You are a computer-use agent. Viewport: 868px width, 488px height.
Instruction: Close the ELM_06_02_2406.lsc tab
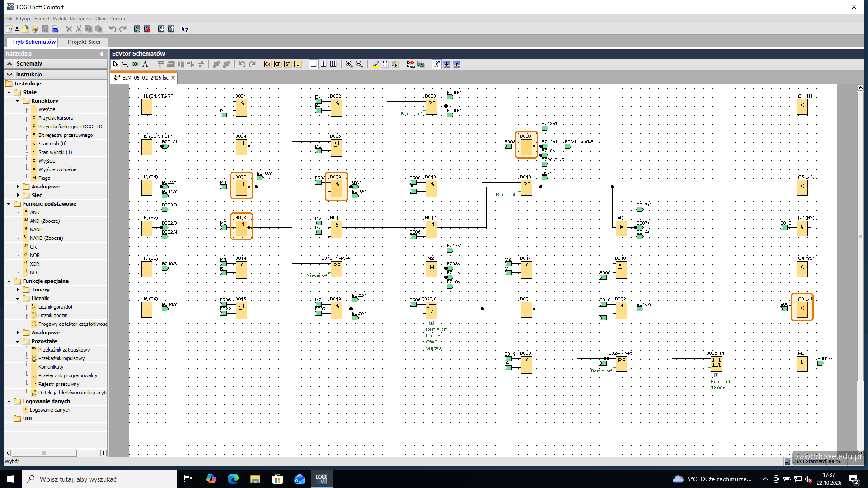[173, 78]
